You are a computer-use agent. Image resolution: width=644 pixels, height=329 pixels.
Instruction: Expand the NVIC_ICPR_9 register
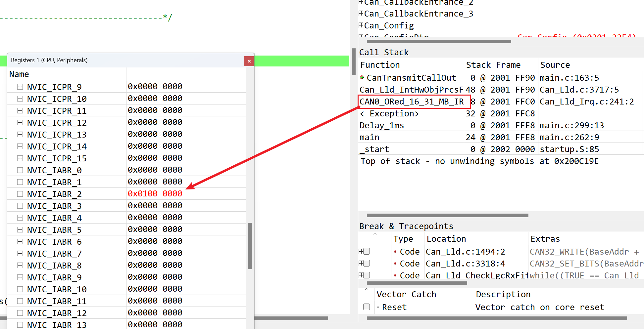tap(20, 87)
